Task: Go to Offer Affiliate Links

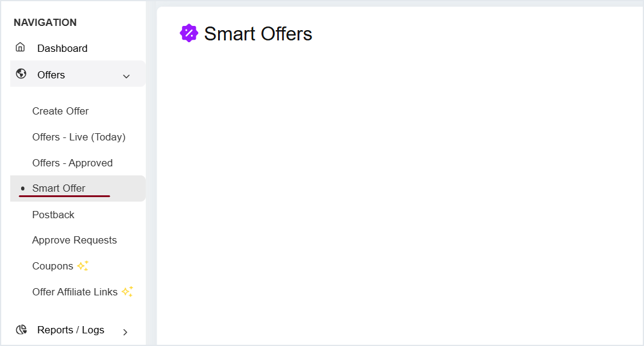Action: [75, 292]
